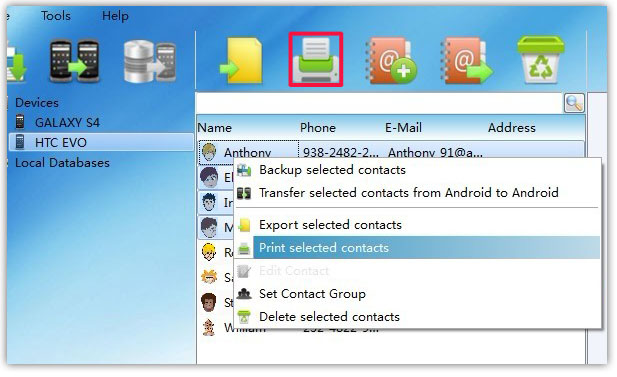Screen dimensions: 617x377
Task: Sort by the Name column header
Action: tap(214, 128)
